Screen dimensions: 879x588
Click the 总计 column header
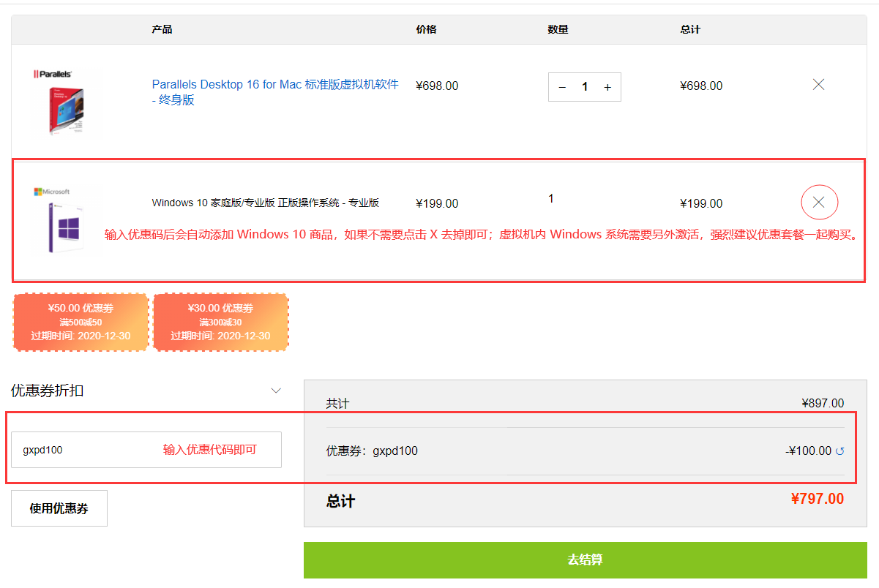click(689, 30)
